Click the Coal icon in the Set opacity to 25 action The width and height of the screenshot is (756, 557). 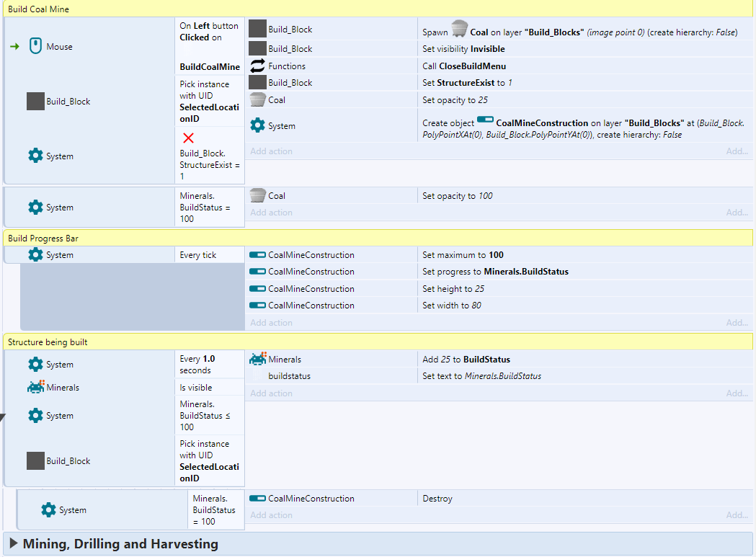257,99
